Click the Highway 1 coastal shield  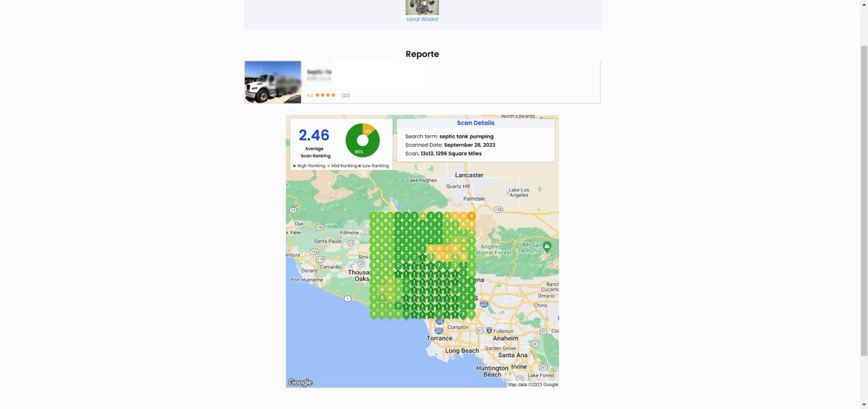[348, 298]
